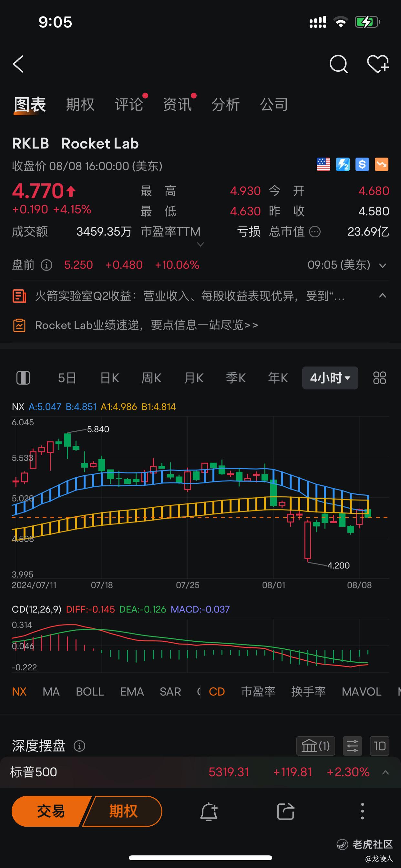Collapse the news headline chevron

[383, 296]
